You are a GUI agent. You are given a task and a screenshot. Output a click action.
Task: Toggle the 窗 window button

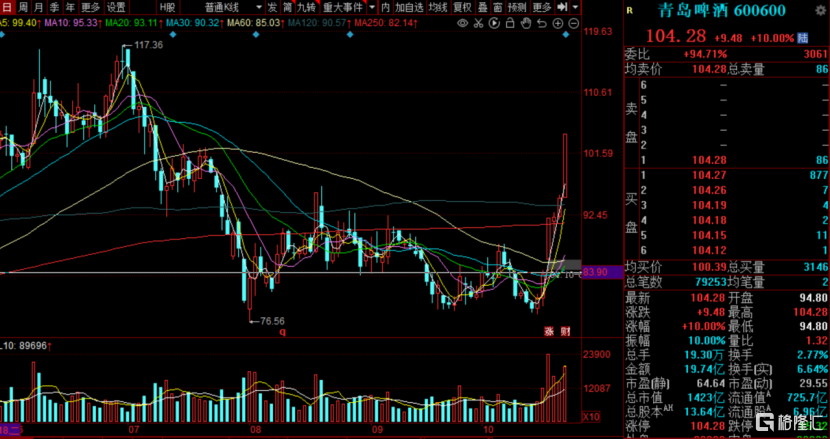point(498,7)
